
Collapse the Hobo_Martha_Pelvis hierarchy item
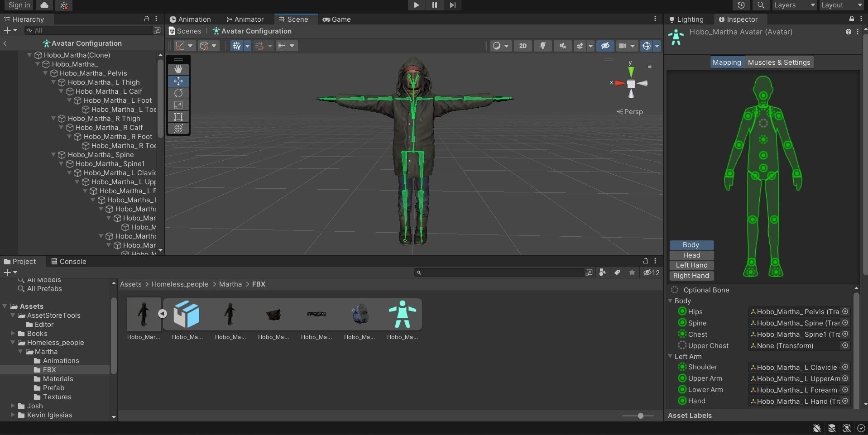45,73
